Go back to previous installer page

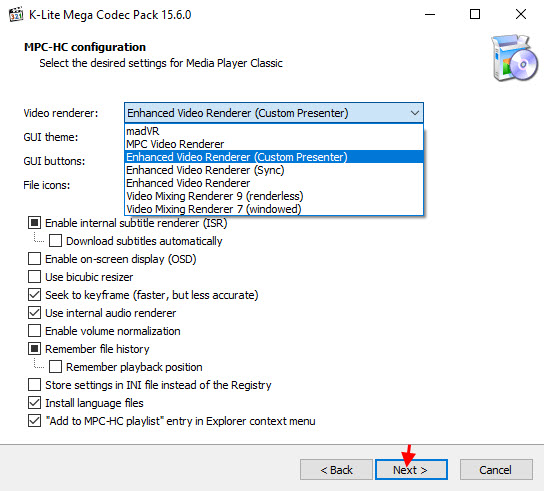point(336,470)
